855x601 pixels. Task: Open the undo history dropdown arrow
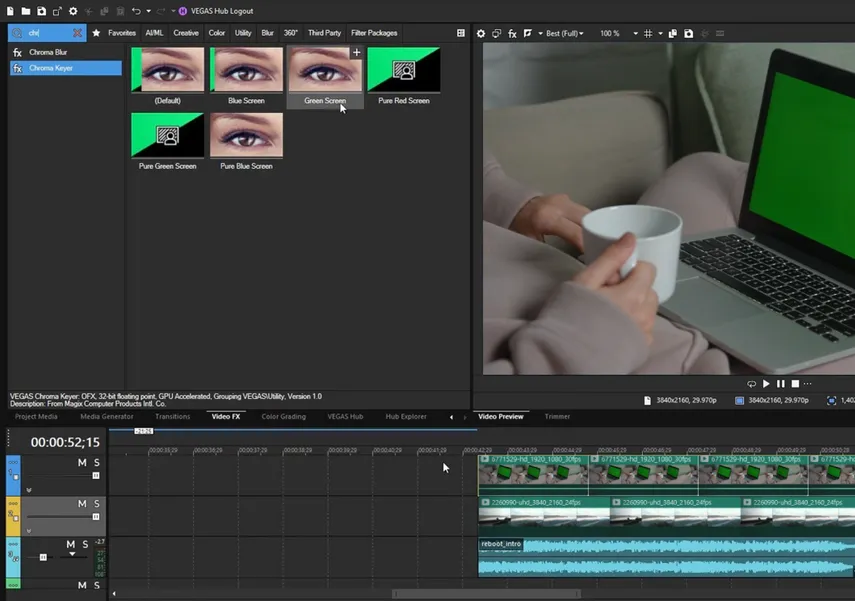coord(148,11)
